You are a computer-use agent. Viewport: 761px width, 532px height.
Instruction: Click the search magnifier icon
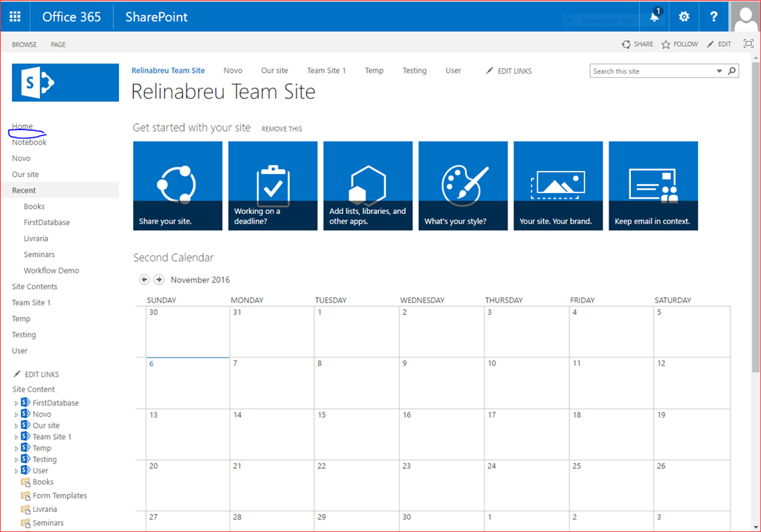(x=732, y=71)
